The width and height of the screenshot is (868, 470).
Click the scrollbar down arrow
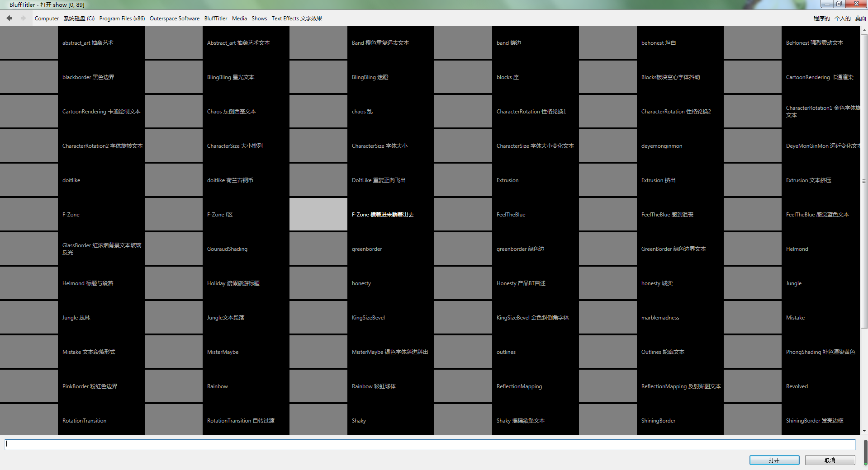tap(864, 431)
